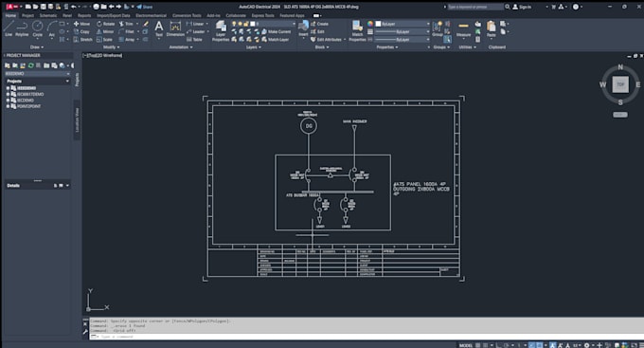Image resolution: width=644 pixels, height=348 pixels.
Task: Expand the Modify panel dropdown
Action: (111, 47)
